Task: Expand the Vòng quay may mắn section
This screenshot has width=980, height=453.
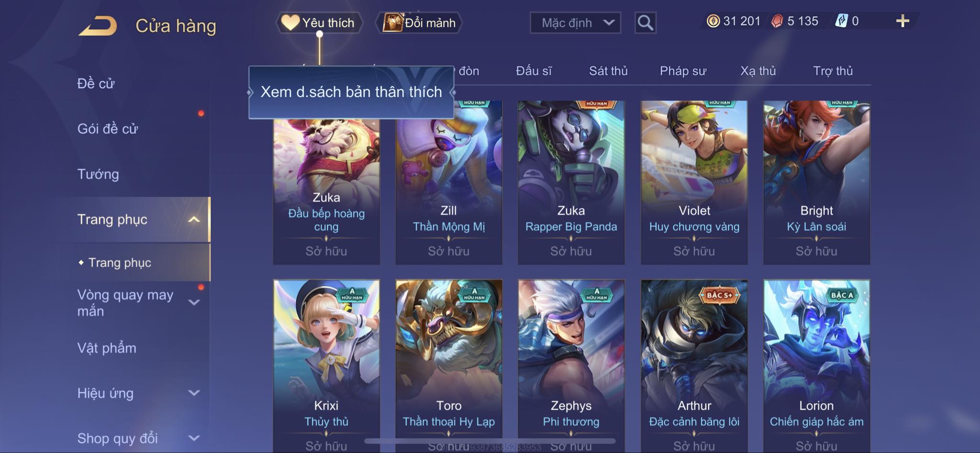Action: click(194, 302)
